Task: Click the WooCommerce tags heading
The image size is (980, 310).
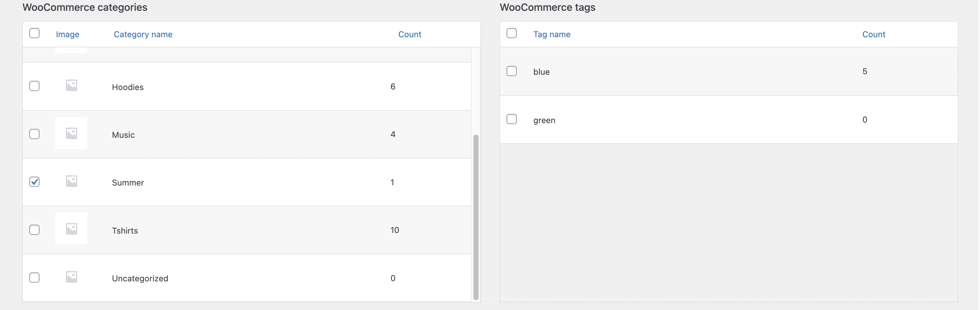Action: [547, 7]
